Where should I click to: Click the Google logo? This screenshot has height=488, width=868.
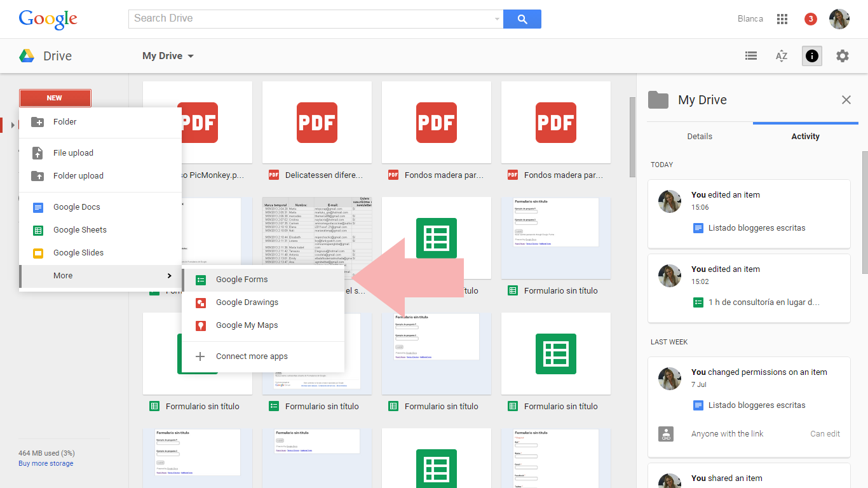click(48, 19)
